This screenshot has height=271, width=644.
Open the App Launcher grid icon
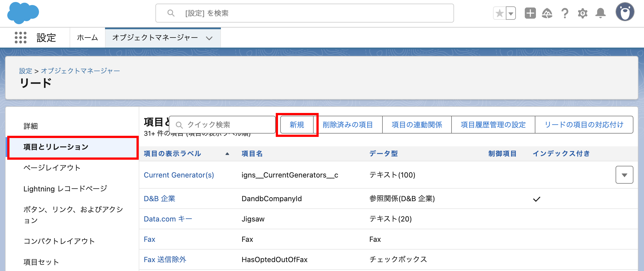click(x=20, y=38)
